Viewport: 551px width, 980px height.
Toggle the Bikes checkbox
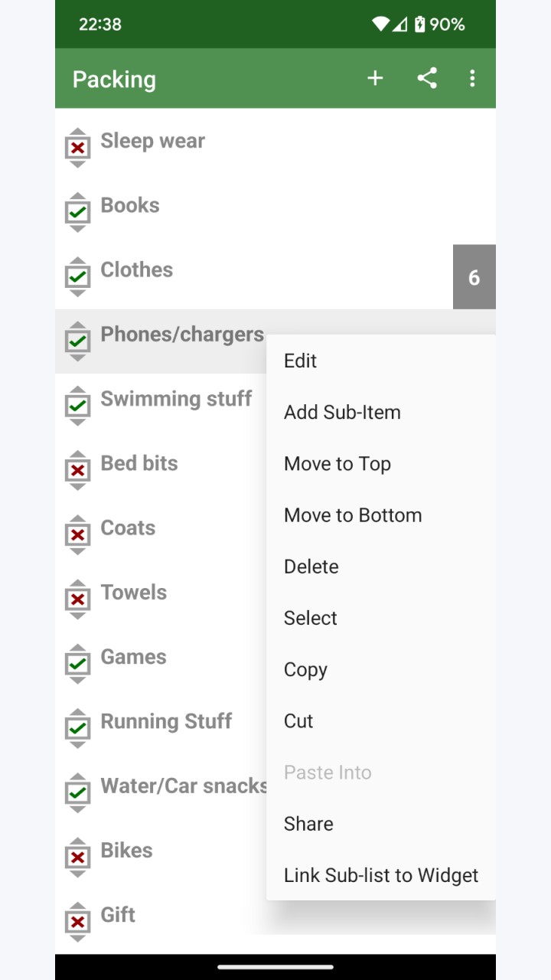point(77,857)
